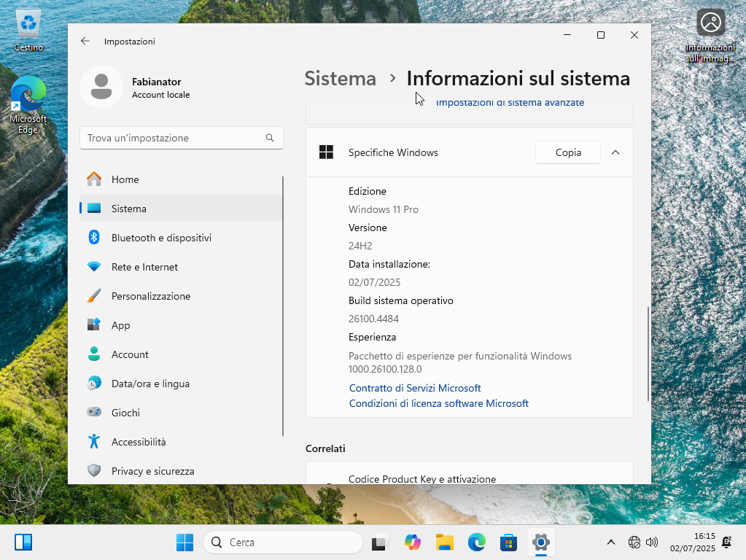
Task: Open the App settings section
Action: (x=181, y=325)
